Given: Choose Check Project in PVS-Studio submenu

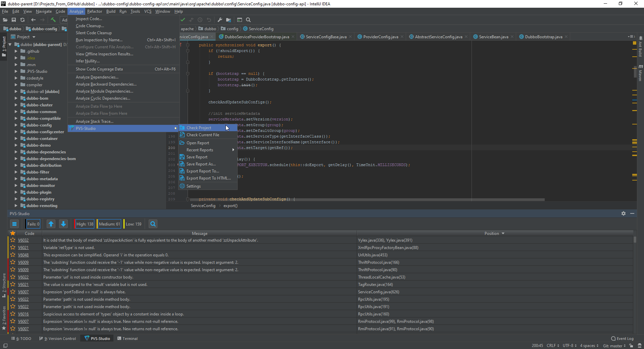Looking at the screenshot, I should pos(208,128).
